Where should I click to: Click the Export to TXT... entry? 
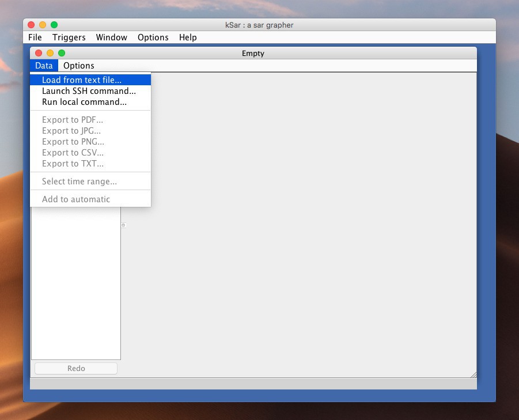click(90, 164)
